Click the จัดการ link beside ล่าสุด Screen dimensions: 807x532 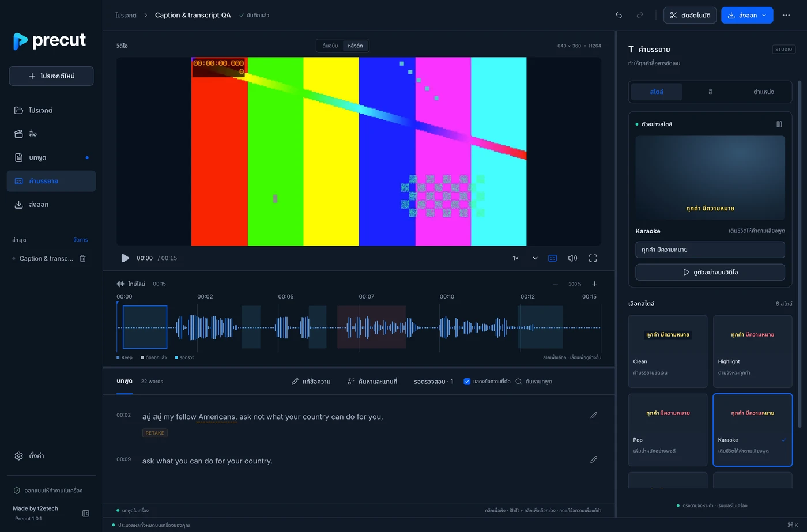(81, 240)
